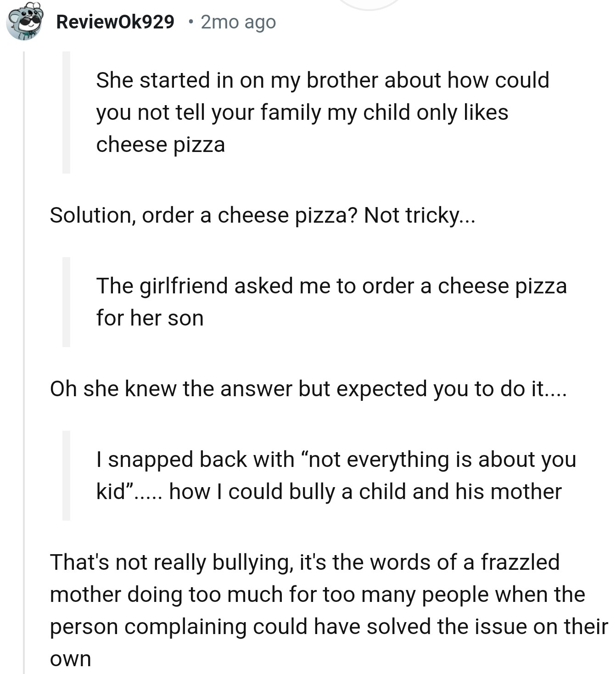
Task: Collapse the comment using the thread line
Action: (x=24, y=358)
